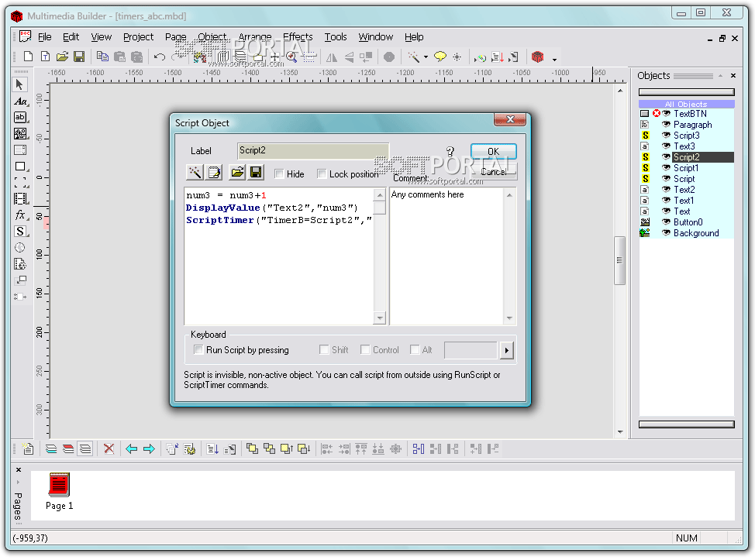Select the arrow pointer tool

click(20, 84)
